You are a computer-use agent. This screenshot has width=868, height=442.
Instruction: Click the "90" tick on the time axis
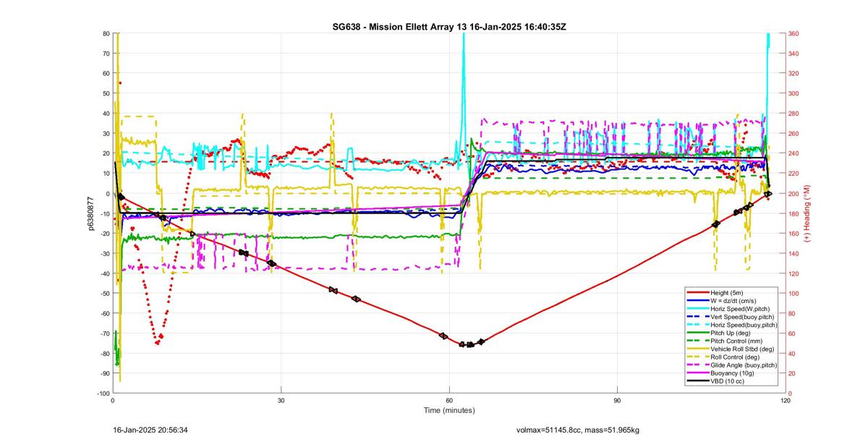[x=617, y=400]
